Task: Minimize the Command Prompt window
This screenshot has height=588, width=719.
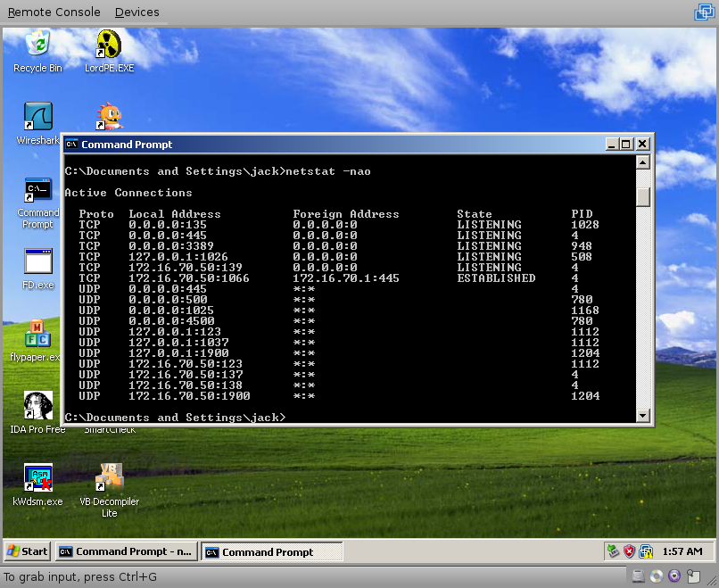Action: pyautogui.click(x=612, y=145)
